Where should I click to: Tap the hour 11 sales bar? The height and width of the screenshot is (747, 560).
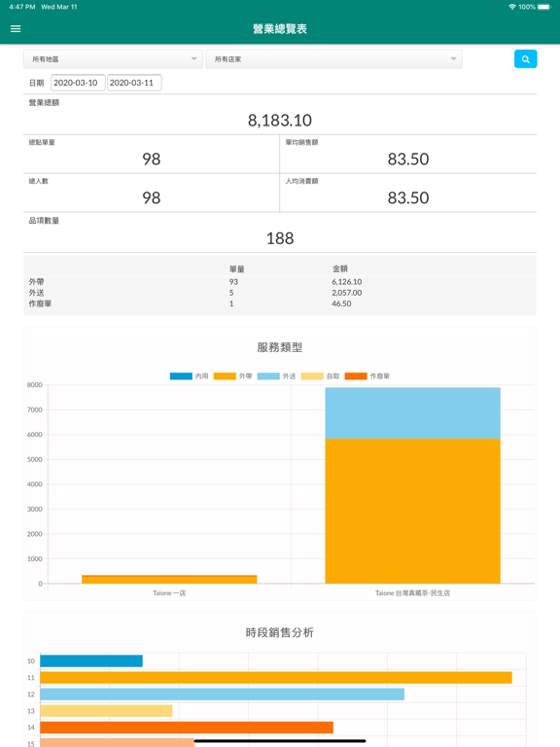[276, 677]
